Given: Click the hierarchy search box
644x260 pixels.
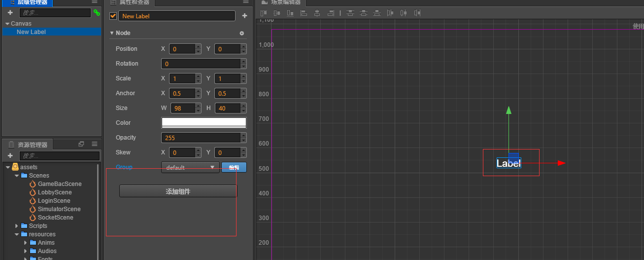Looking at the screenshot, I should click(x=54, y=13).
